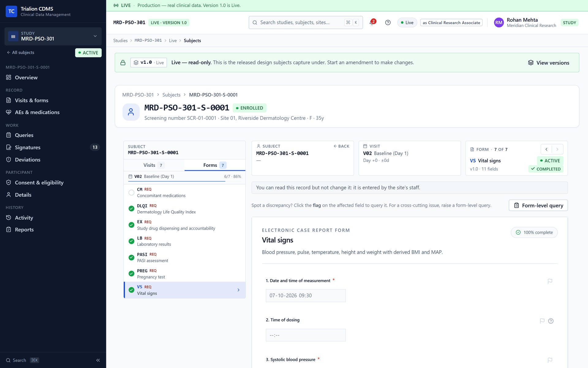This screenshot has height=368, width=588.
Task: Open Overview in the sidebar
Action: pos(53,78)
